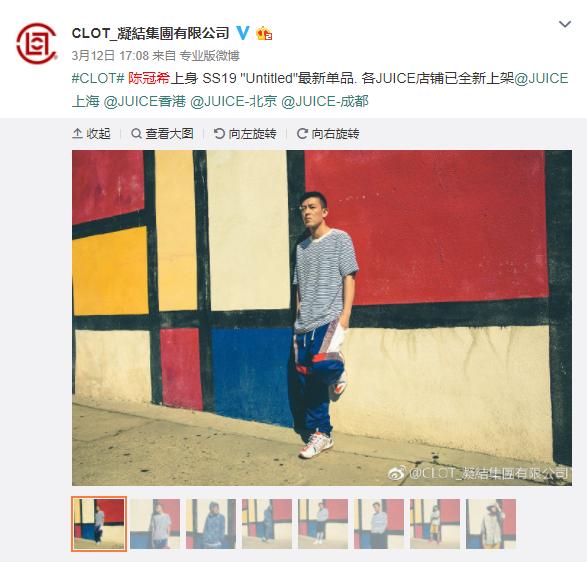Open the @JUICE香港 mention
The width and height of the screenshot is (587, 562).
point(145,101)
